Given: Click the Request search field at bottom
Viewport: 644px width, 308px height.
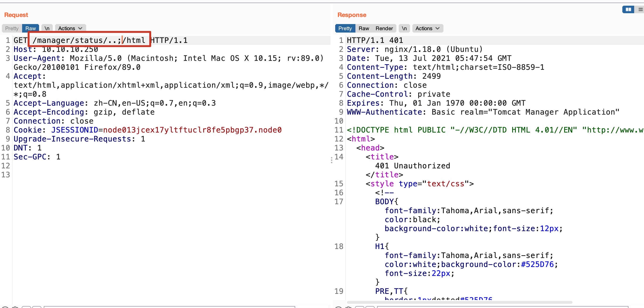Looking at the screenshot, I should pos(169,307).
